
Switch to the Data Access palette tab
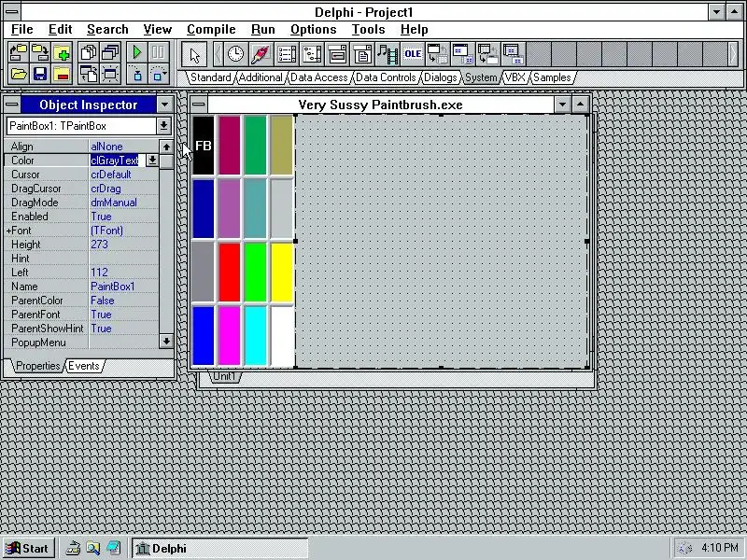click(318, 77)
